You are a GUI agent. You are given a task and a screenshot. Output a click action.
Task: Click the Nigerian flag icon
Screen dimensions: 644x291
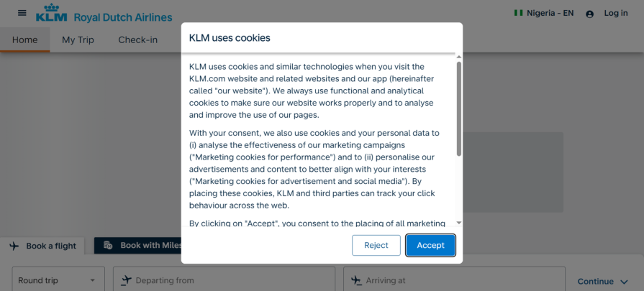point(519,13)
